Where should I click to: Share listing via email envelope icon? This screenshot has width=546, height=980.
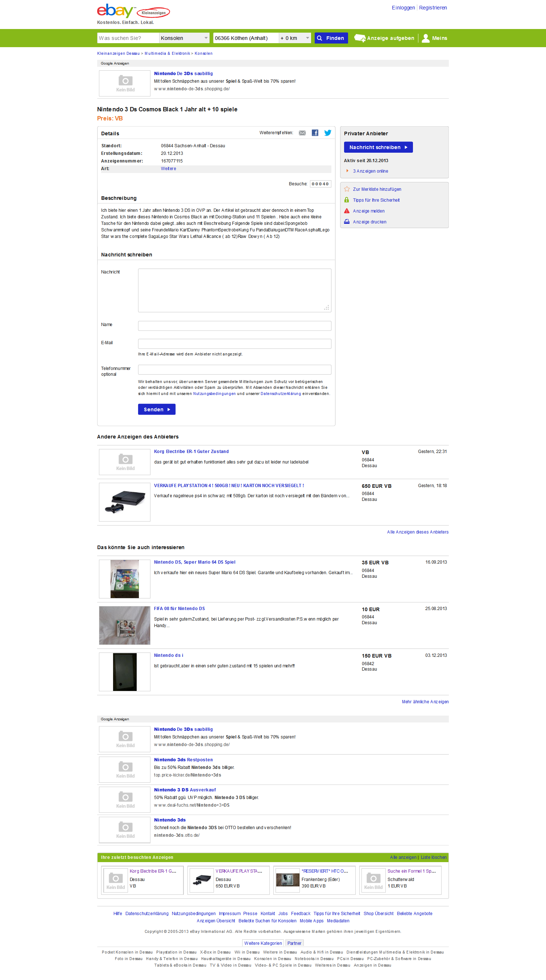pos(302,133)
